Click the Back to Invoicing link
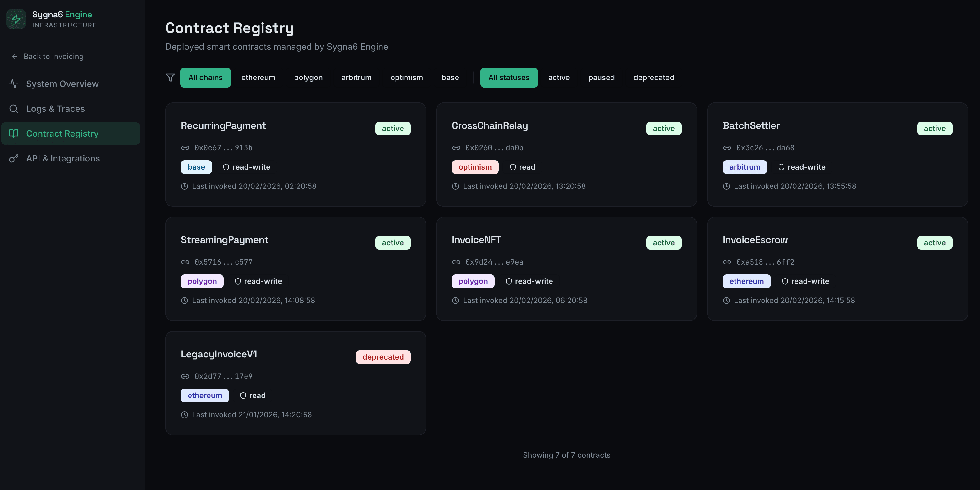This screenshot has height=490, width=980. tap(53, 56)
